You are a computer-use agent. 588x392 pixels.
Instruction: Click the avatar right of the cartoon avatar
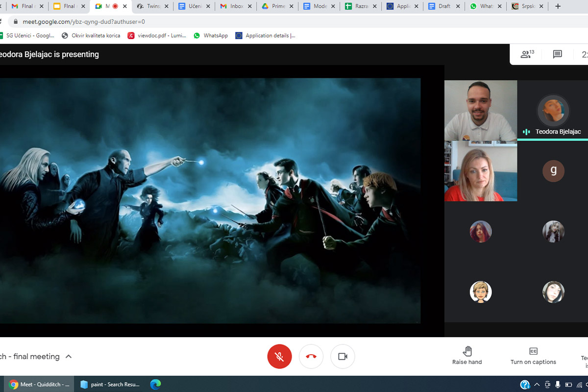(x=553, y=292)
